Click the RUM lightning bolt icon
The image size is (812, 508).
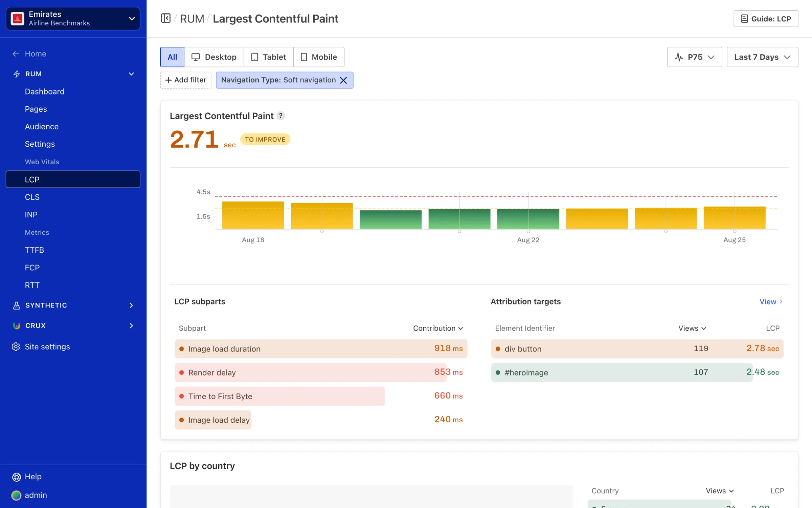(17, 74)
